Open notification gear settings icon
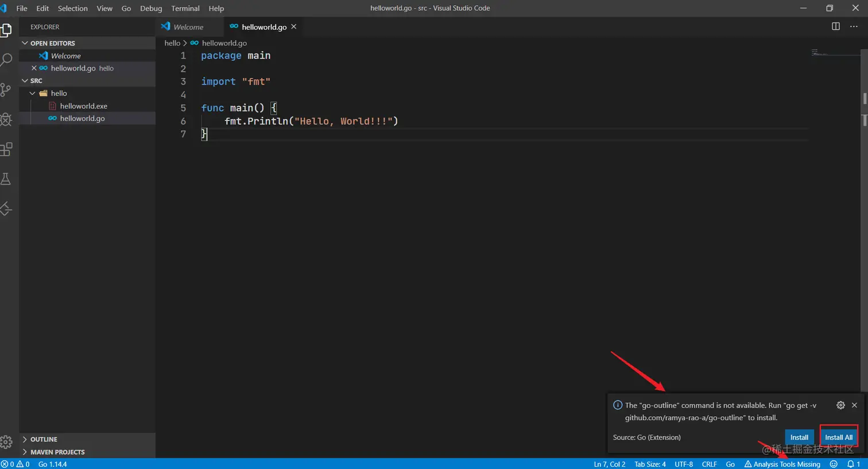Screen dimensions: 868x469 click(840, 405)
